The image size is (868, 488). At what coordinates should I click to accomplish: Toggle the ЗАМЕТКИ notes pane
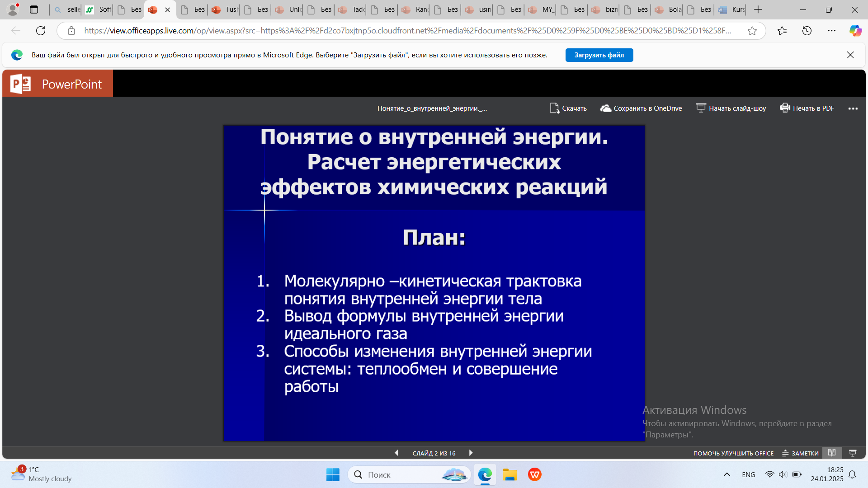[800, 453]
